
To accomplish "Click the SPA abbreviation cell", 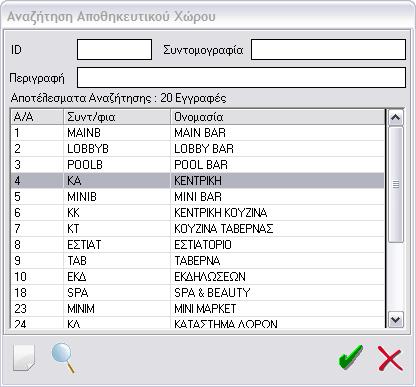I will click(117, 293).
